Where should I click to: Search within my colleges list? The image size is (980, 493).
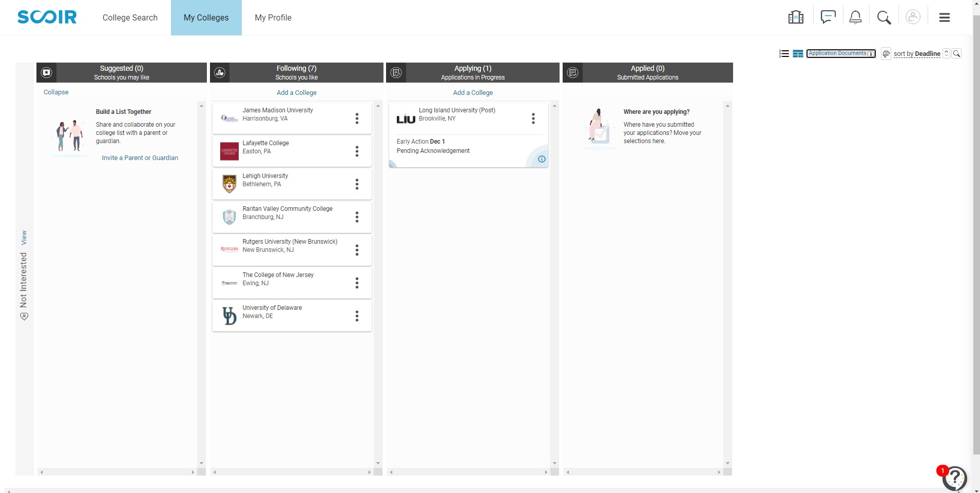coord(956,53)
